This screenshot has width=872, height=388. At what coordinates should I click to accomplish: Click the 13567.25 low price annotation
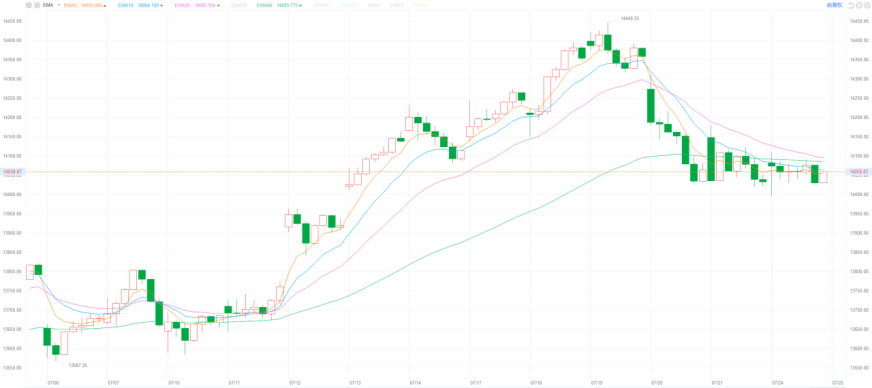[x=78, y=365]
